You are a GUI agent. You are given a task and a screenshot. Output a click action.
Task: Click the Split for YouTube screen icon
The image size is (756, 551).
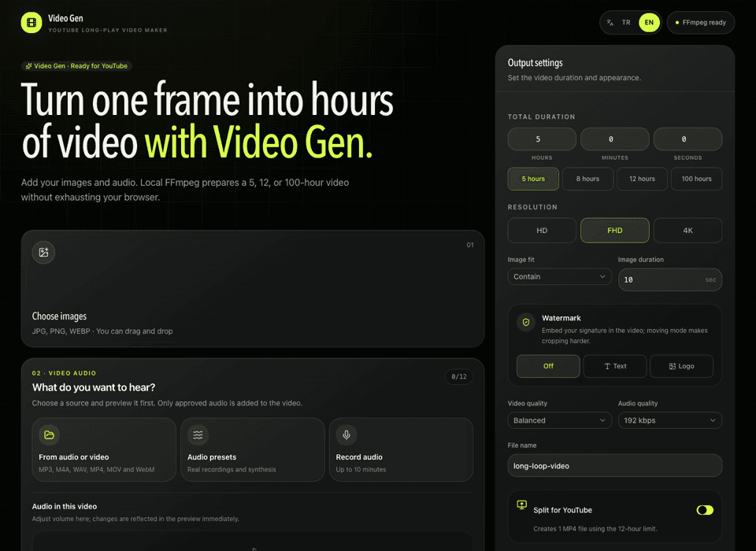(521, 505)
